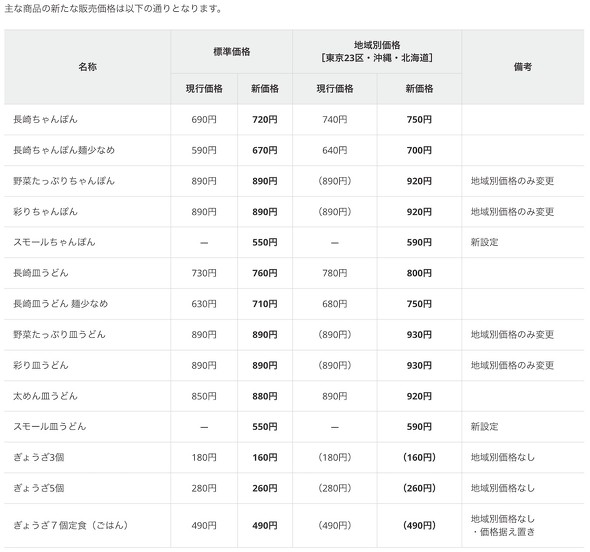This screenshot has height=552, width=590.
Task: Select ぎょうざ5個 item name
Action: 39,488
